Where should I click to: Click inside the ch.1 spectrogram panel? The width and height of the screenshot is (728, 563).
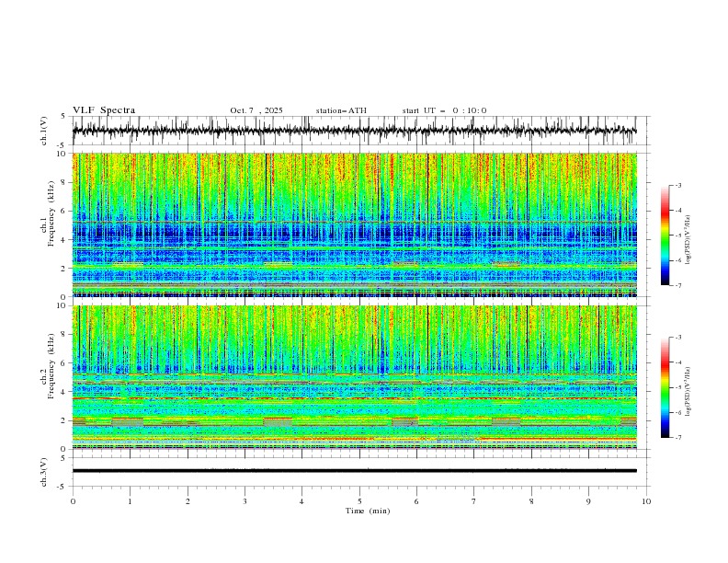[354, 224]
